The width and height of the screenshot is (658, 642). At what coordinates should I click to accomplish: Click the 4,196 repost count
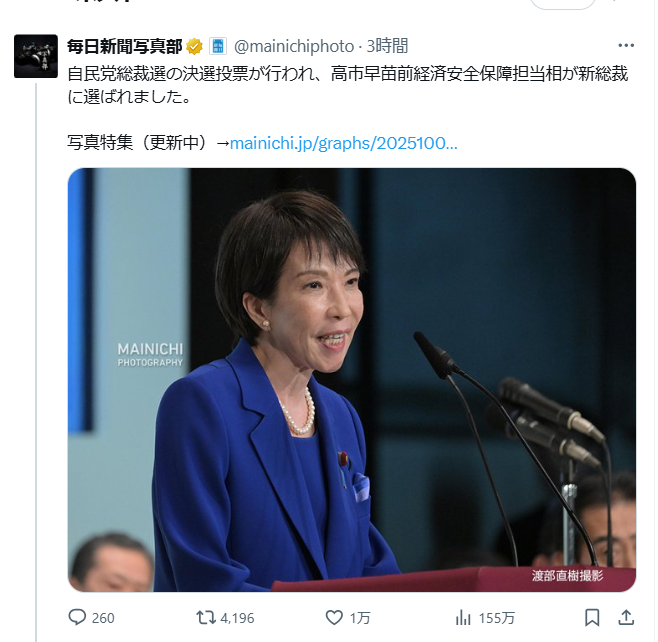click(237, 618)
